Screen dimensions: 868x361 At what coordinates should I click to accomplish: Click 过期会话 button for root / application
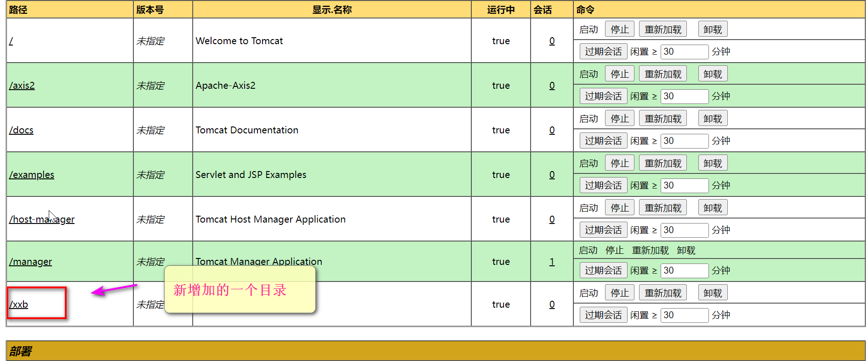tap(603, 52)
